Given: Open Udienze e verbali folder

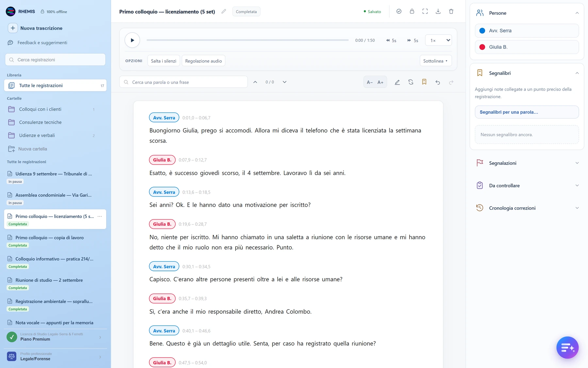Looking at the screenshot, I should (x=55, y=135).
